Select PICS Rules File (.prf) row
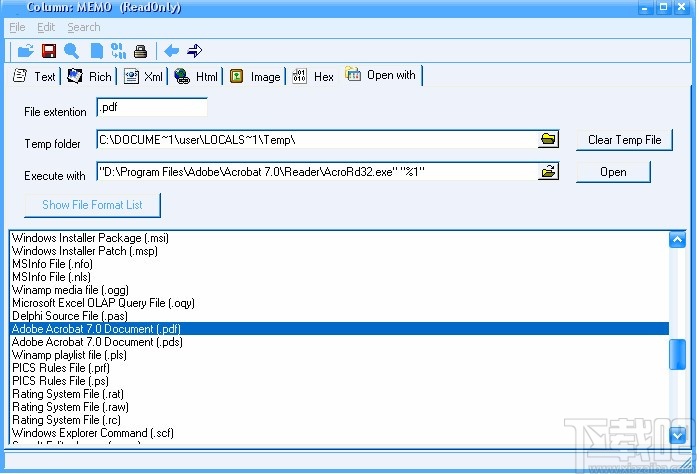Viewport: 699px width, 474px height. [339, 368]
